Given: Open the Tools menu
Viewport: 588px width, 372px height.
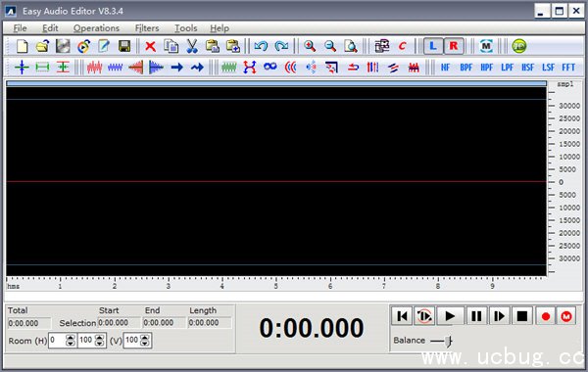Looking at the screenshot, I should [185, 28].
